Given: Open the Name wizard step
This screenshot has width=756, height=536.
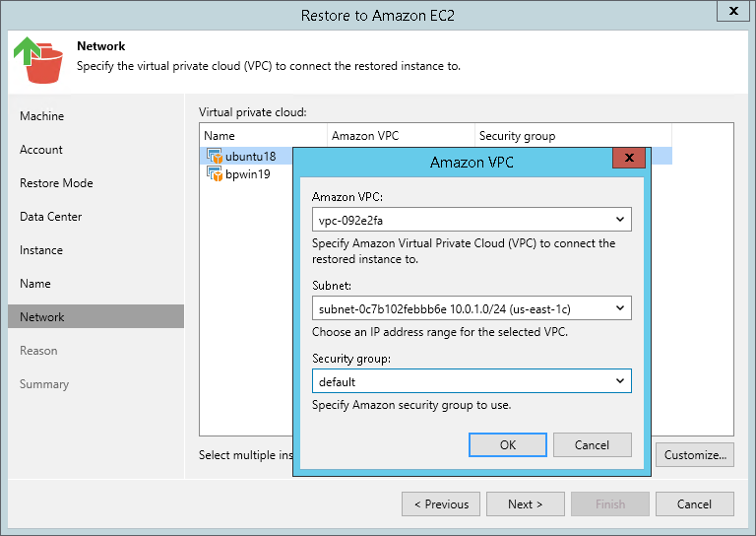Looking at the screenshot, I should tap(35, 284).
